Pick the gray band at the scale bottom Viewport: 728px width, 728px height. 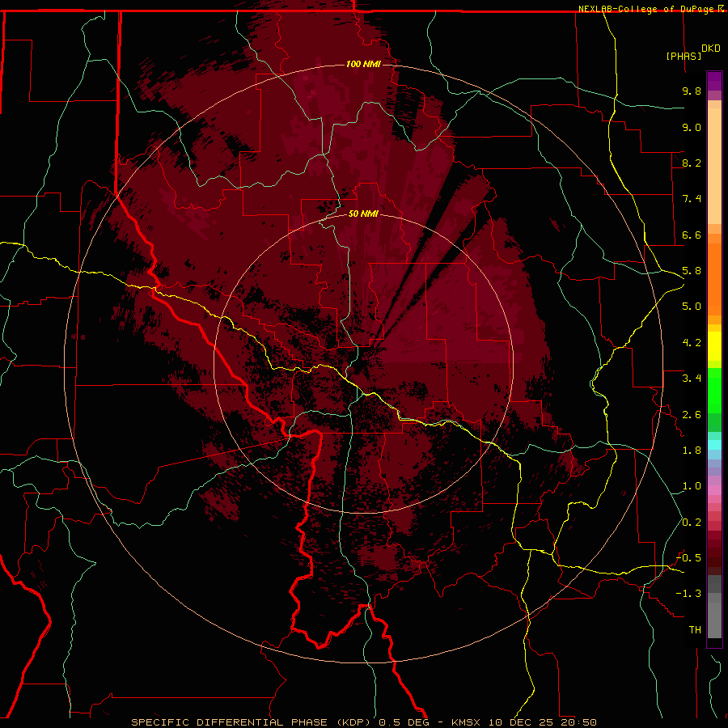click(x=714, y=616)
